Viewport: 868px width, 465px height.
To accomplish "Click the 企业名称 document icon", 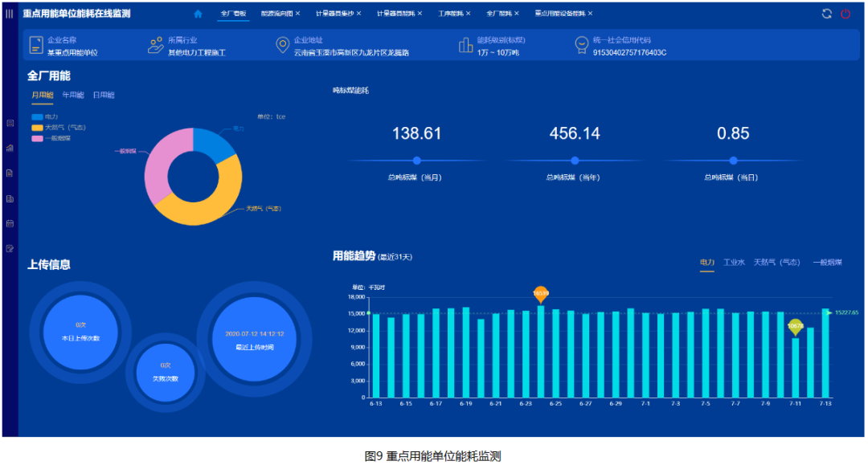I will point(36,45).
